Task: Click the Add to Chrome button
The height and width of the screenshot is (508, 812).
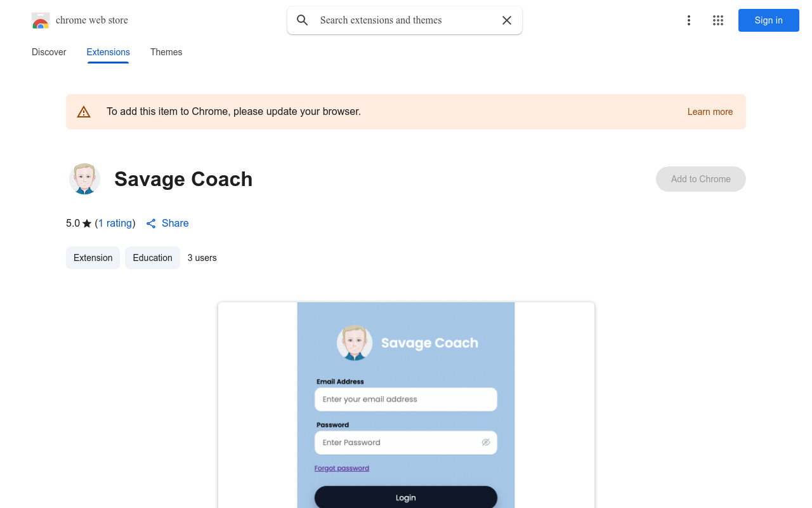Action: pyautogui.click(x=701, y=179)
